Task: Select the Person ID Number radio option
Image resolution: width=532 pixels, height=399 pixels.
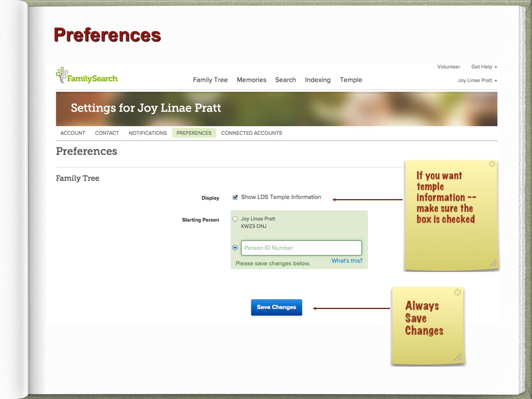Action: pyautogui.click(x=235, y=248)
